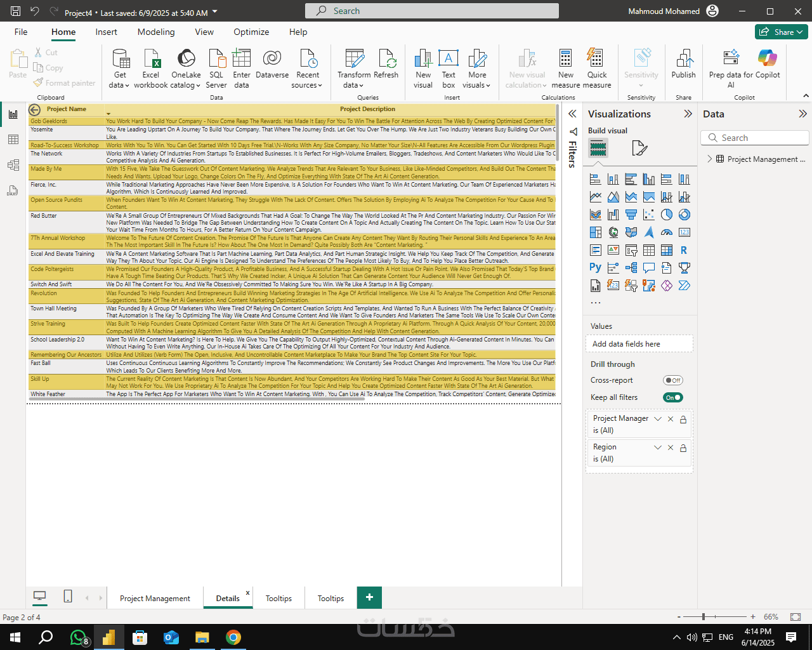The image size is (812, 650).
Task: Select the R script visual
Action: point(684,250)
